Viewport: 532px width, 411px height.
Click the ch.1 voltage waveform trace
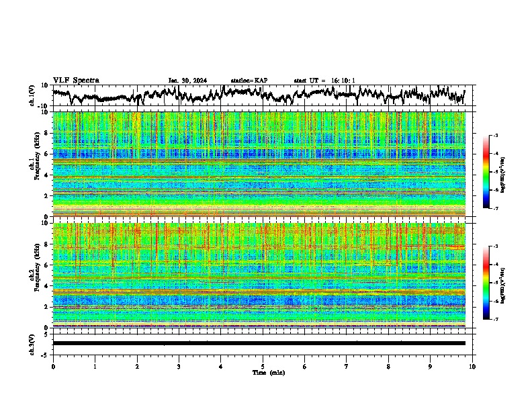[259, 95]
